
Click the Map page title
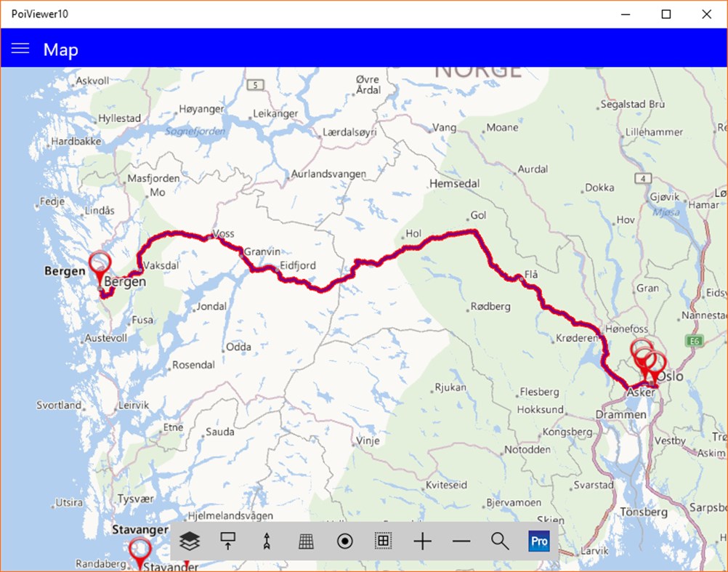(x=61, y=49)
